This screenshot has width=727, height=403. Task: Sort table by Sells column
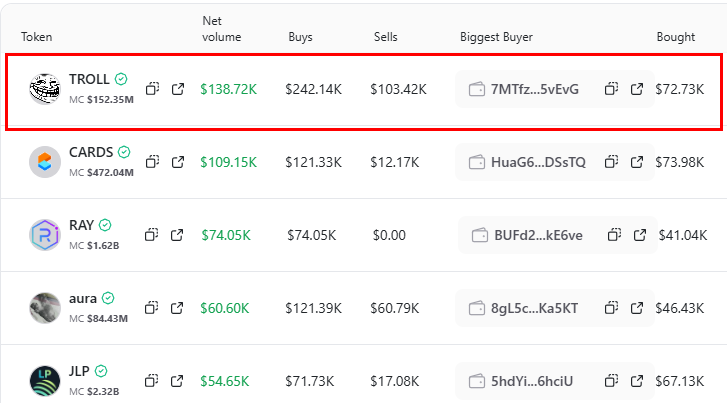tap(385, 37)
